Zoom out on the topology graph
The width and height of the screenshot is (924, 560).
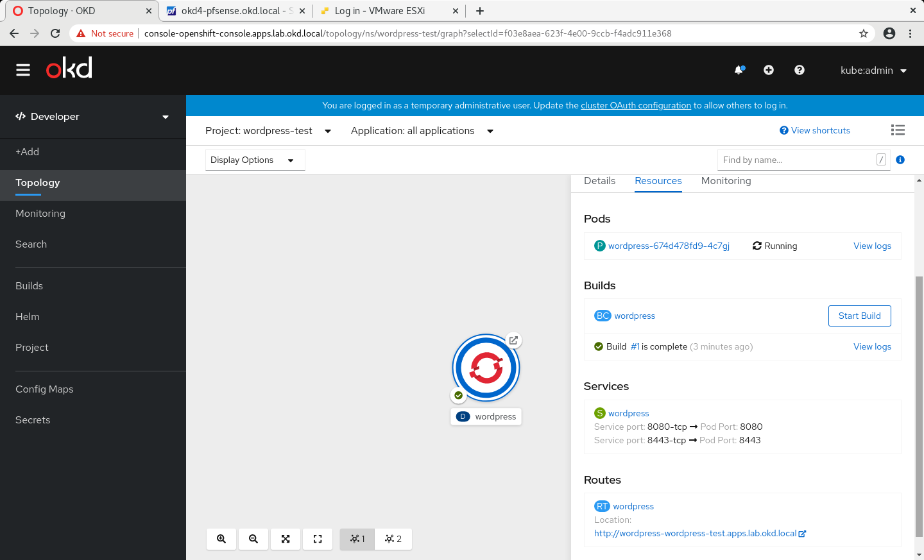(x=253, y=539)
